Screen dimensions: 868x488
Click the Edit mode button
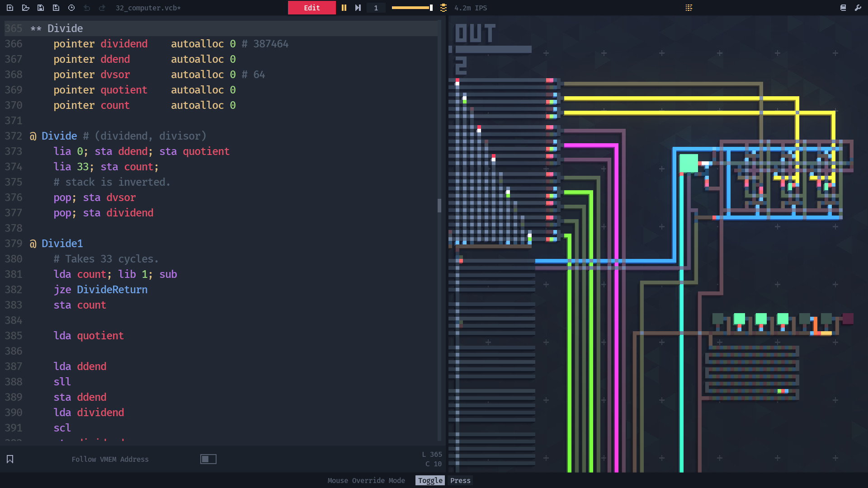coord(311,8)
